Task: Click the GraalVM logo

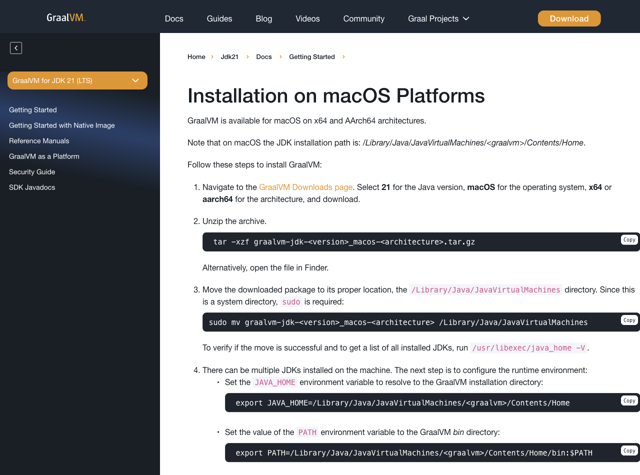Action: click(66, 18)
